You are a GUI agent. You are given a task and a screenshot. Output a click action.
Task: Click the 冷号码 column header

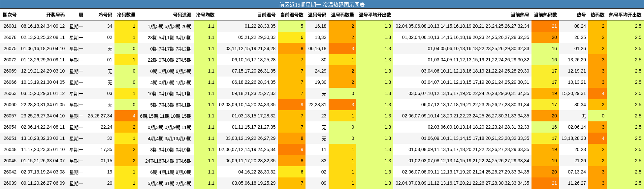[105, 15]
